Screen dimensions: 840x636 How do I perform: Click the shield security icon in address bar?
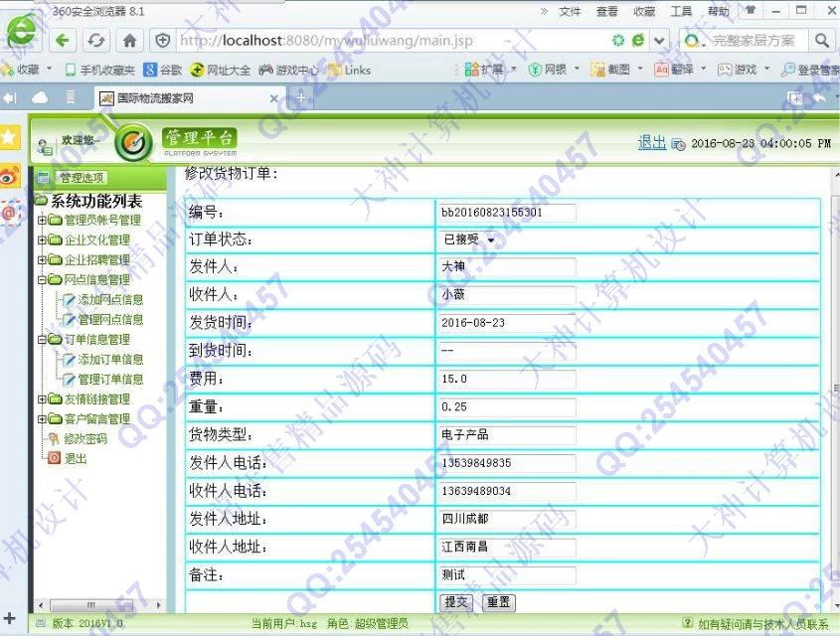pos(162,41)
